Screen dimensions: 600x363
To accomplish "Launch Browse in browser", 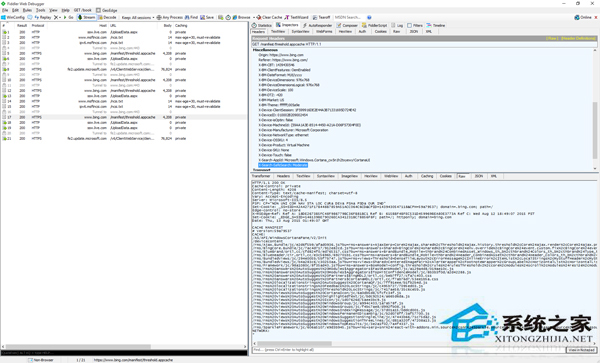I will (241, 17).
